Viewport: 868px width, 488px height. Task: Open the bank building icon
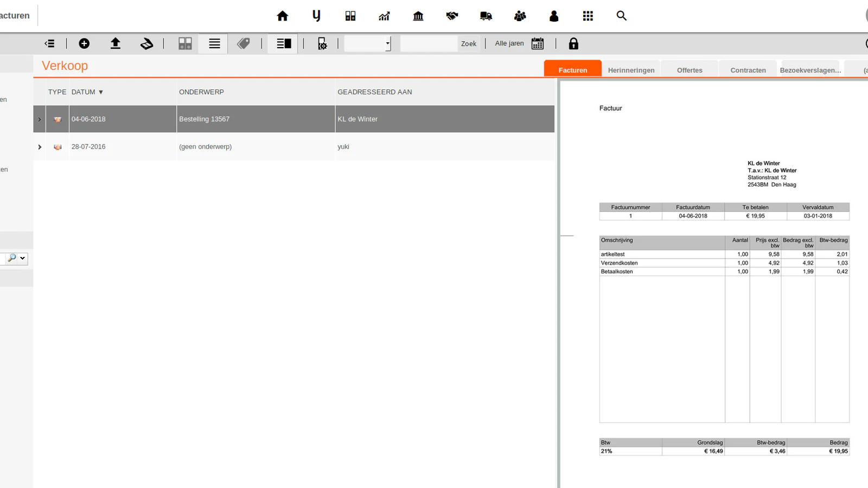(418, 16)
